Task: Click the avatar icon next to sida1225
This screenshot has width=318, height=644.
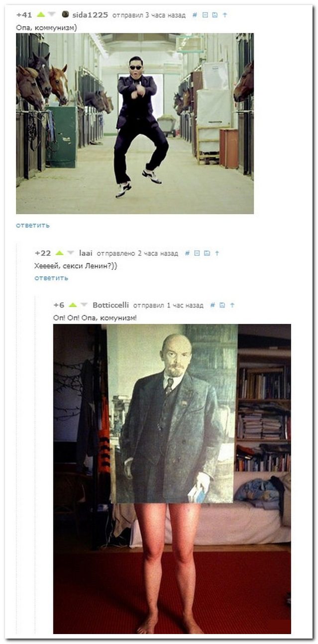Action: pos(65,14)
